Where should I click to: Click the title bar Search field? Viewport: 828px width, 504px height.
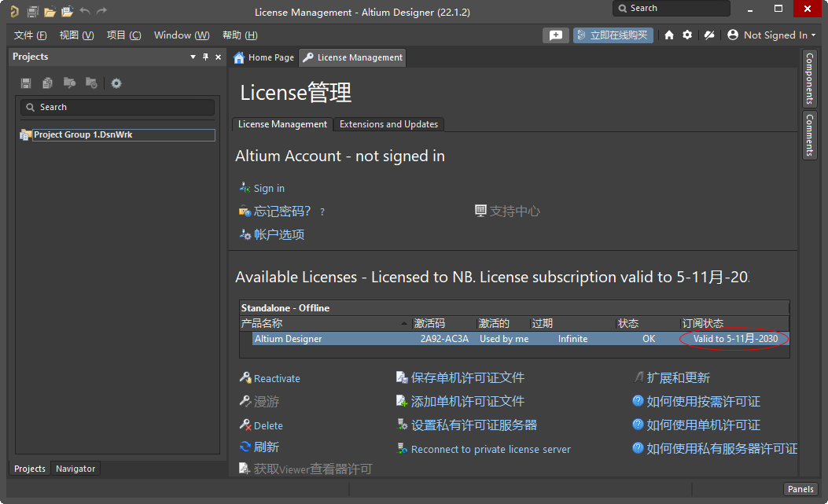672,9
